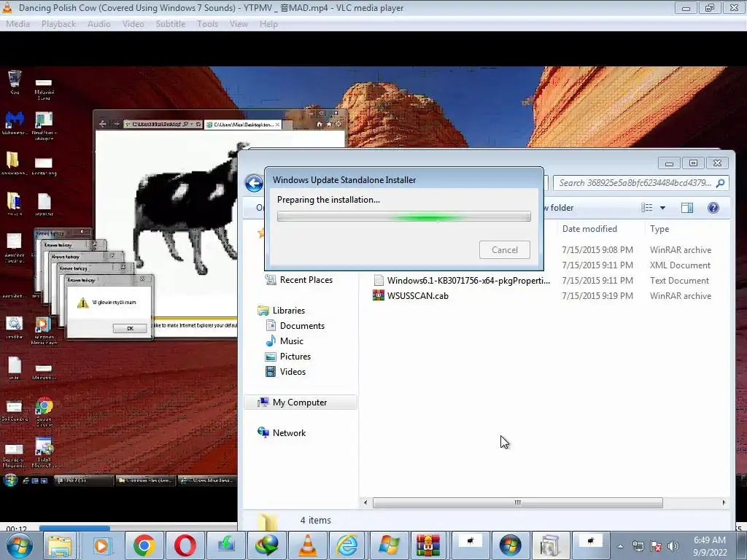
Task: Open Internet Download Manager globe icon
Action: click(x=267, y=545)
